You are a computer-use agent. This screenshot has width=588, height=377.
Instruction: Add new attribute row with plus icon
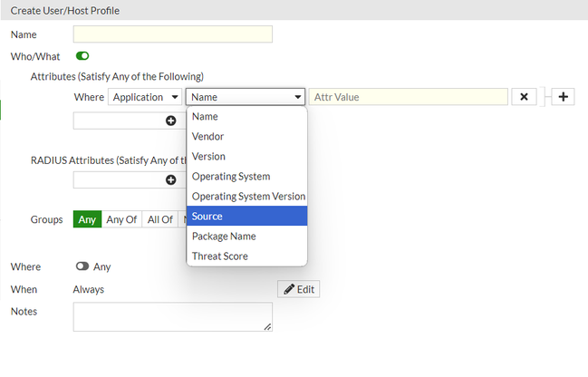562,97
